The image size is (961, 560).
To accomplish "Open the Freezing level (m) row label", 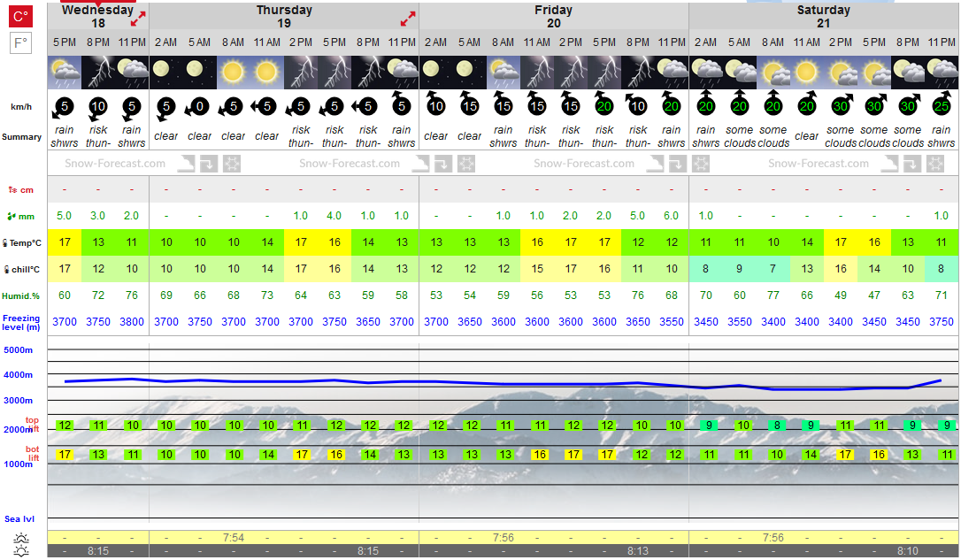I will click(21, 322).
